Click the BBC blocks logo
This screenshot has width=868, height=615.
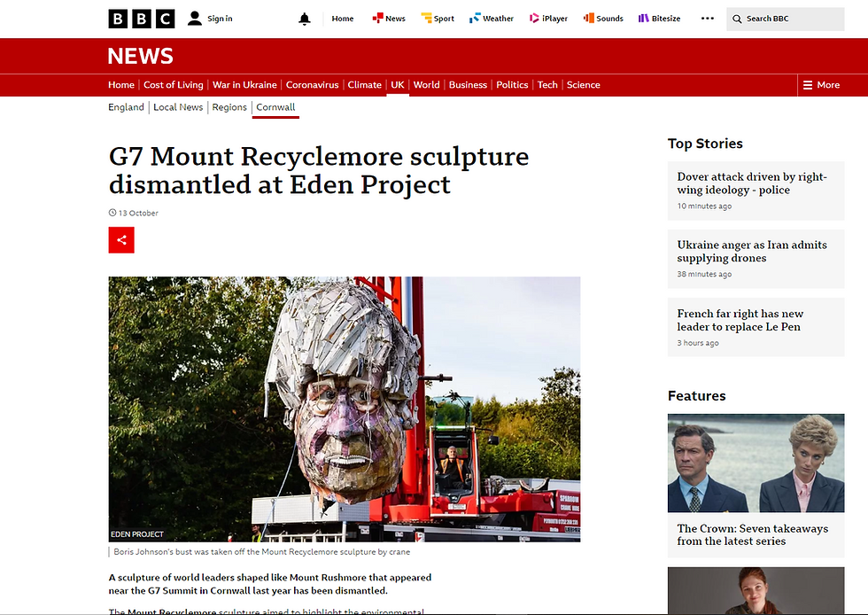tap(141, 19)
